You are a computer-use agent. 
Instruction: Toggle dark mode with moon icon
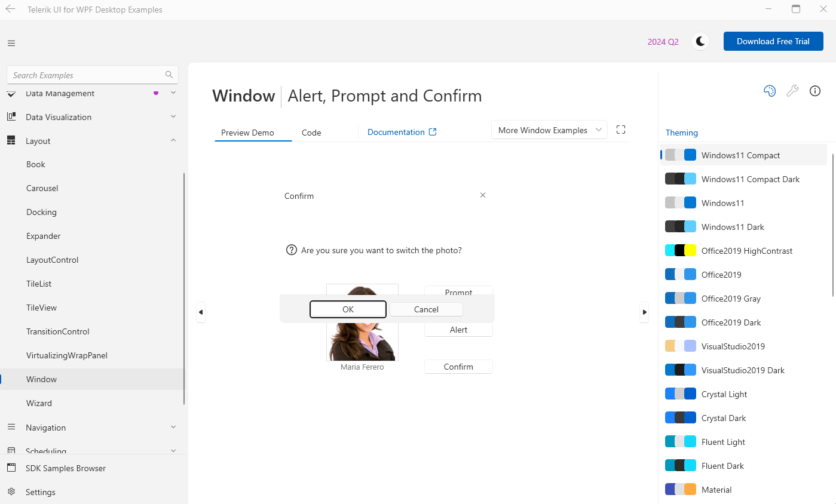(700, 41)
